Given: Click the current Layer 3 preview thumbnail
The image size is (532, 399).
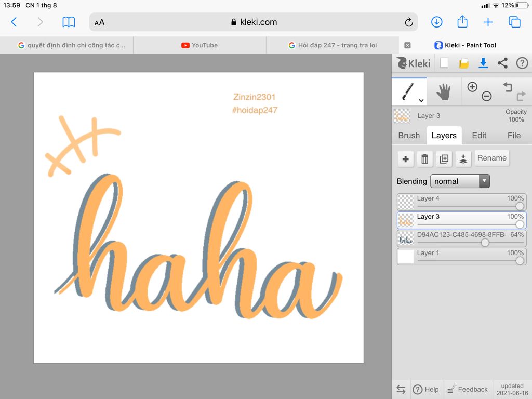Looking at the screenshot, I should tap(402, 116).
